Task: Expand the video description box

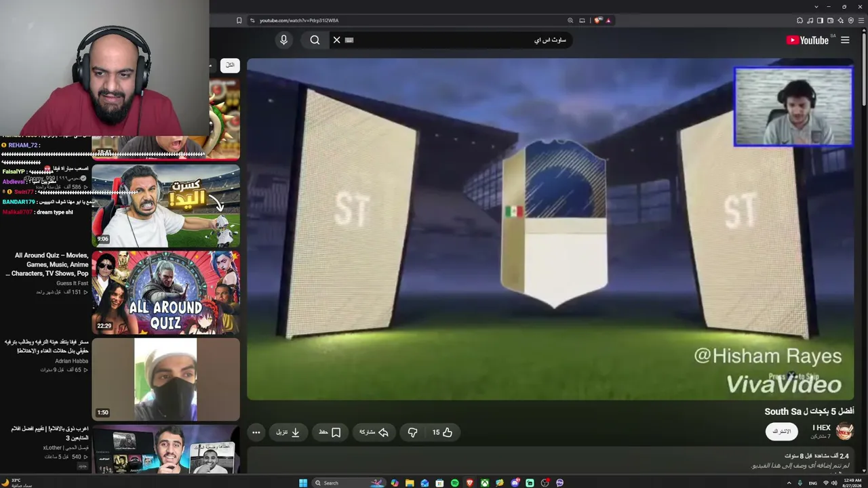Action: tap(551, 460)
